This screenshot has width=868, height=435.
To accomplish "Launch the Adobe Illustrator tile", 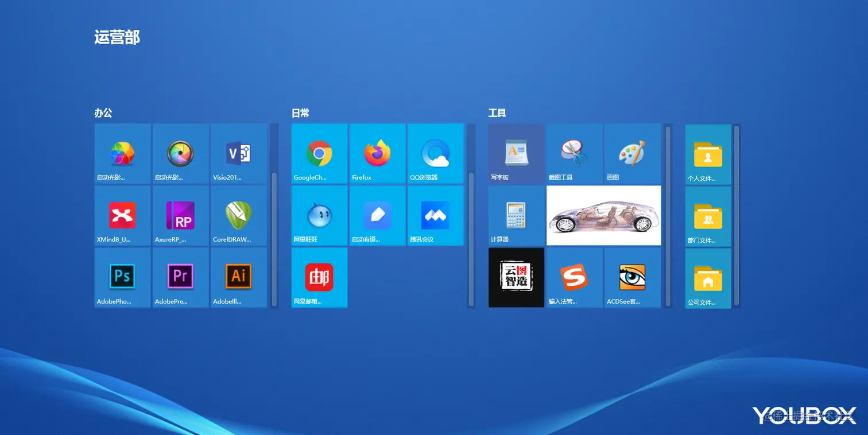I will pyautogui.click(x=239, y=278).
